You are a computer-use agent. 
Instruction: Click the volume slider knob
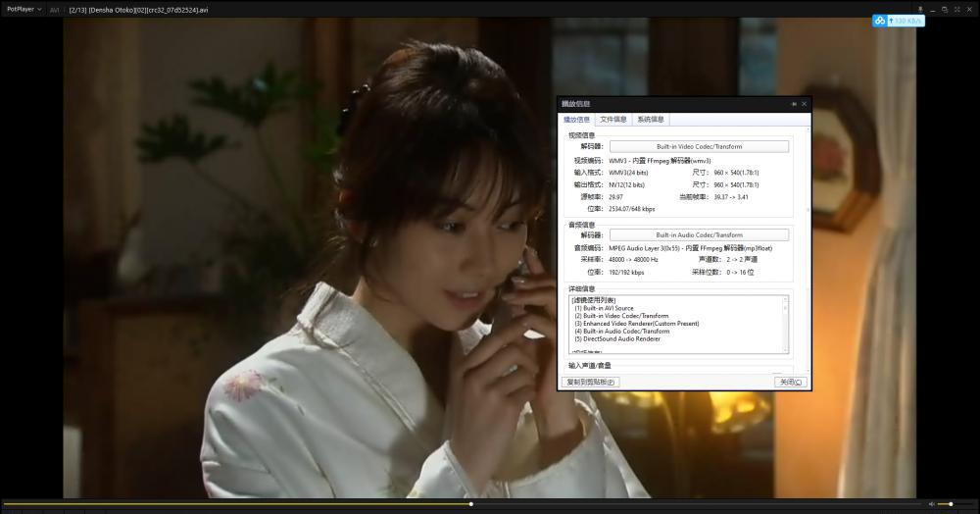(x=951, y=504)
